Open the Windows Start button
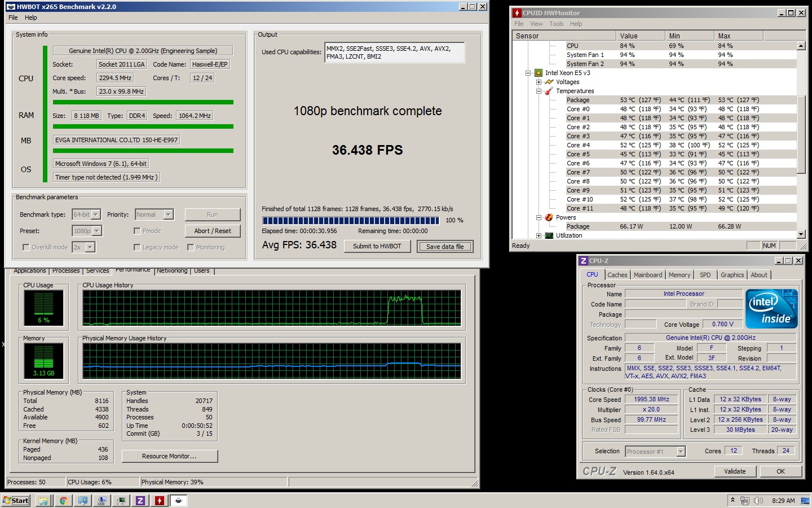The height and width of the screenshot is (508, 812). point(16,500)
